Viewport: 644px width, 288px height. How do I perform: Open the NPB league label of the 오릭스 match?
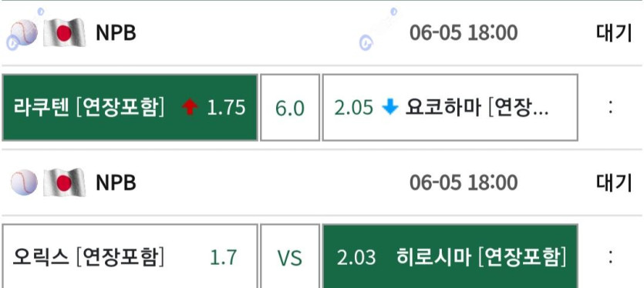116,183
